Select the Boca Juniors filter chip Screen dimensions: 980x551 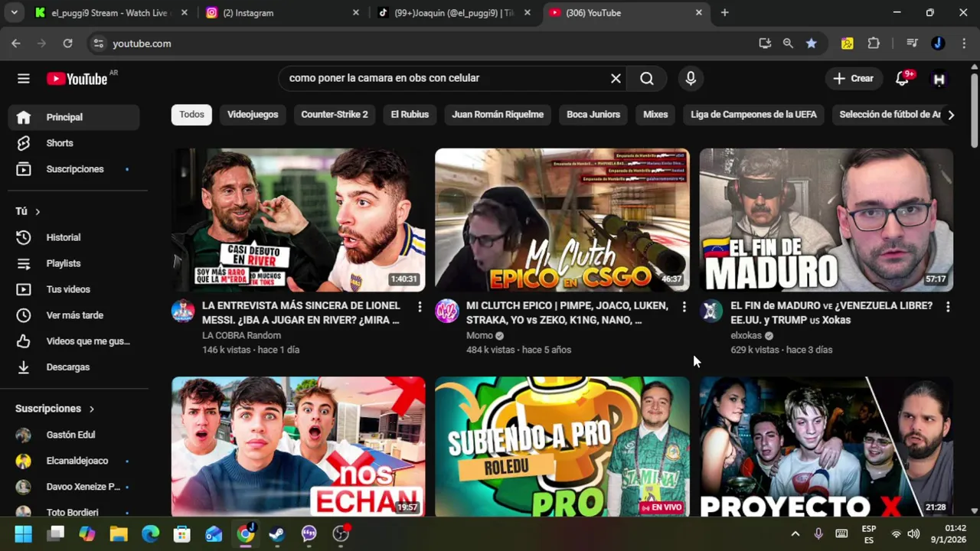click(593, 115)
